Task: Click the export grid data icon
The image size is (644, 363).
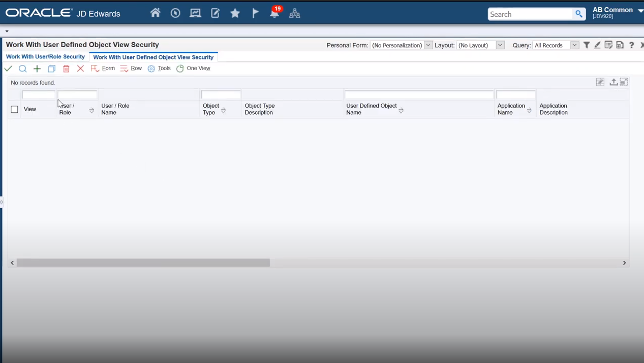Action: [x=614, y=82]
